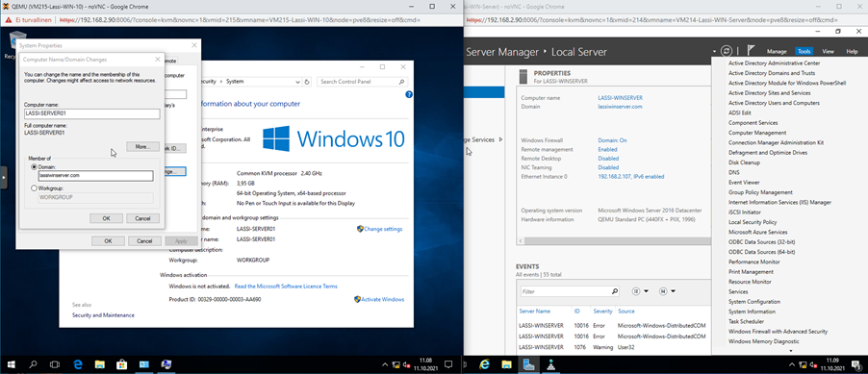Open the taskbar search magnifier
Viewport: 868px width, 374px height.
click(x=34, y=364)
